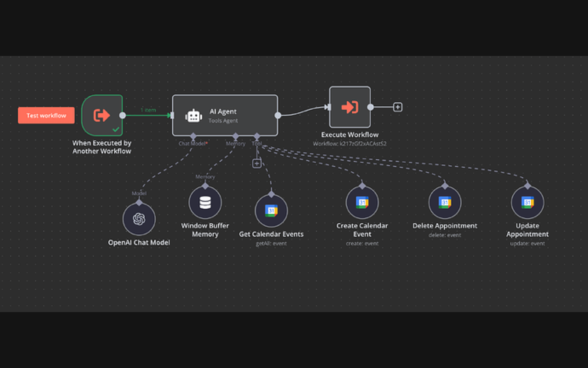The height and width of the screenshot is (368, 588).
Task: Click the 'Tools Agent' subtitle in AI Agent
Action: pyautogui.click(x=223, y=121)
